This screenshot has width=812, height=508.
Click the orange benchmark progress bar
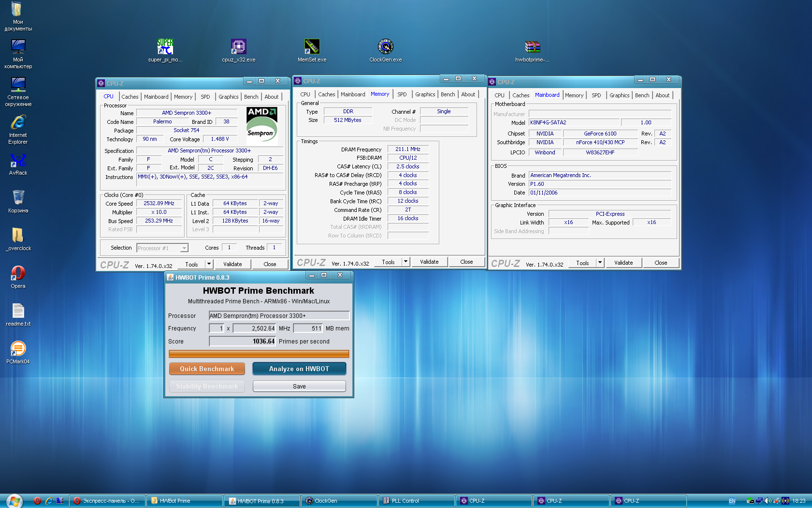259,354
